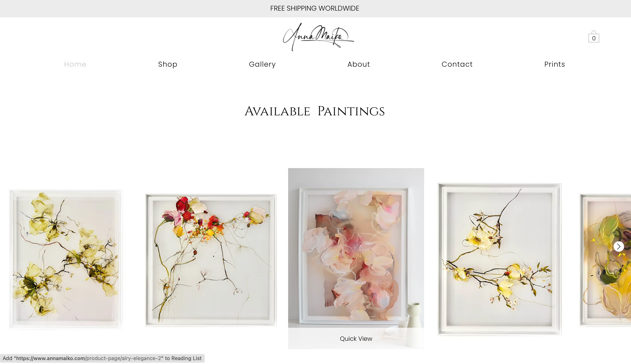Go to the Home page
Viewport: 631px width, 364px height.
coord(75,64)
